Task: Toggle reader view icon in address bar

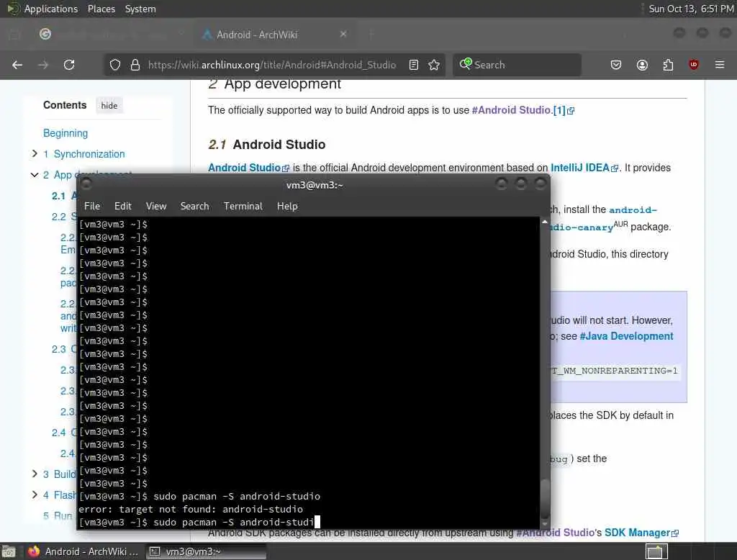Action: [x=414, y=65]
